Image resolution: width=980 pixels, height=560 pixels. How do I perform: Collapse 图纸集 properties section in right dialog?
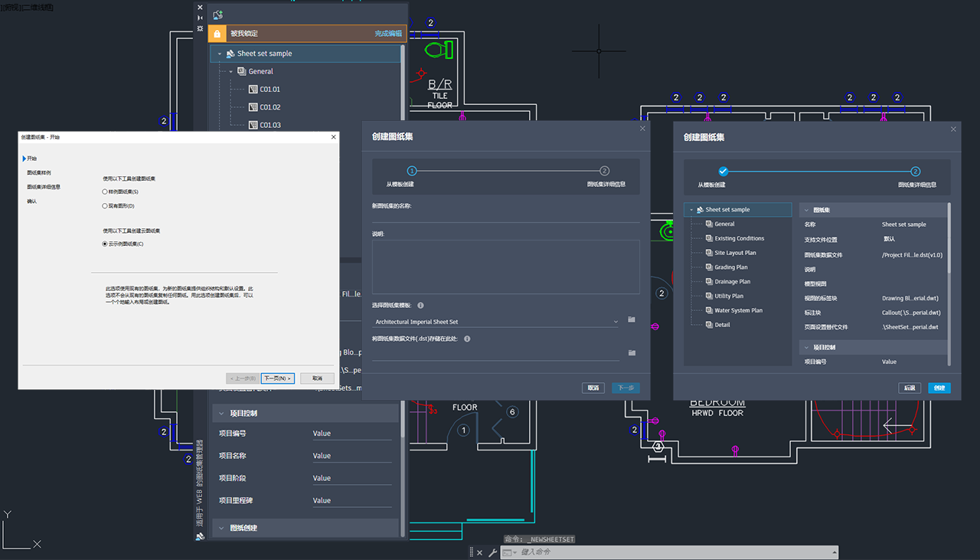[806, 209]
